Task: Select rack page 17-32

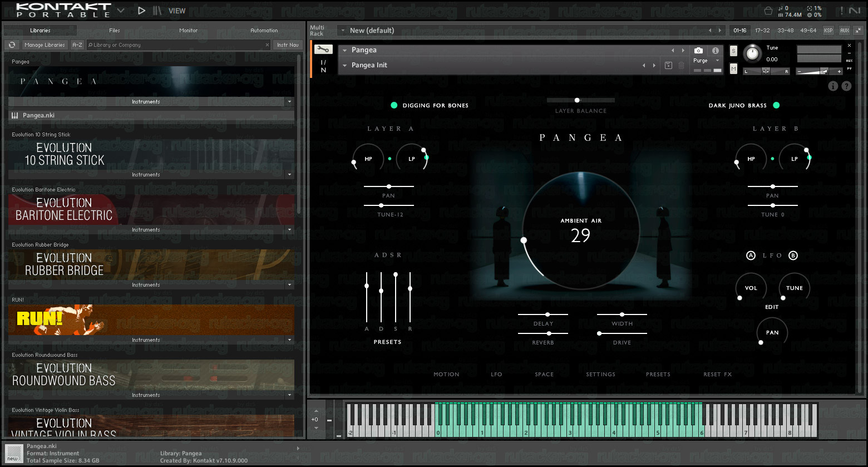Action: tap(762, 31)
